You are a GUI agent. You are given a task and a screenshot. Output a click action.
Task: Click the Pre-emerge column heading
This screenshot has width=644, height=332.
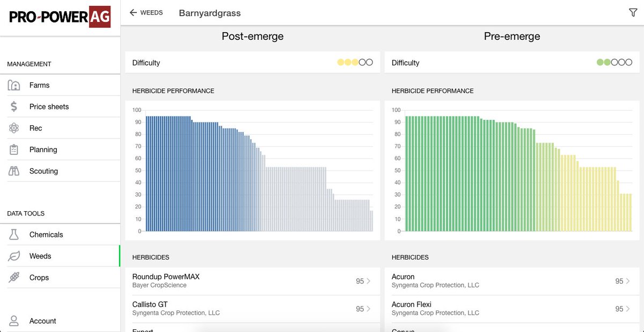tap(512, 37)
